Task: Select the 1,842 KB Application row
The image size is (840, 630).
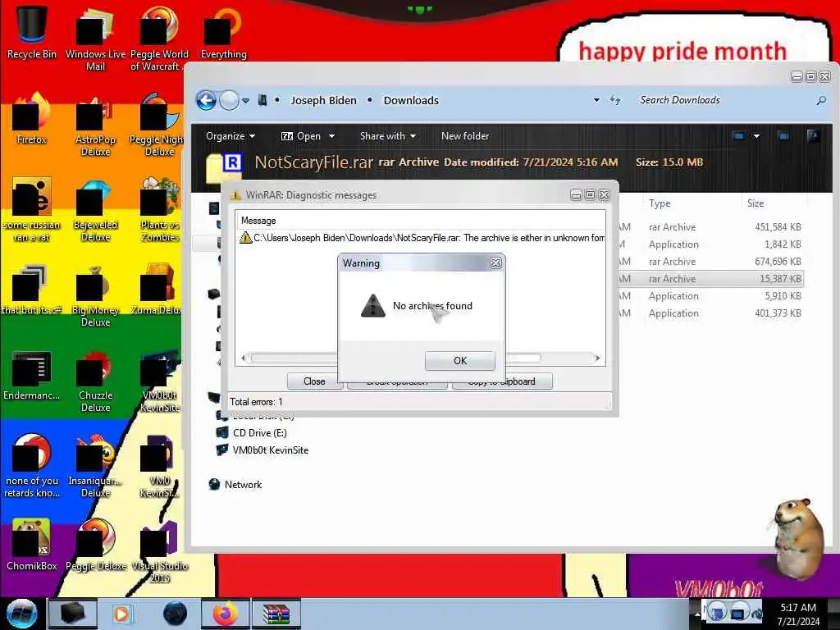Action: click(710, 244)
